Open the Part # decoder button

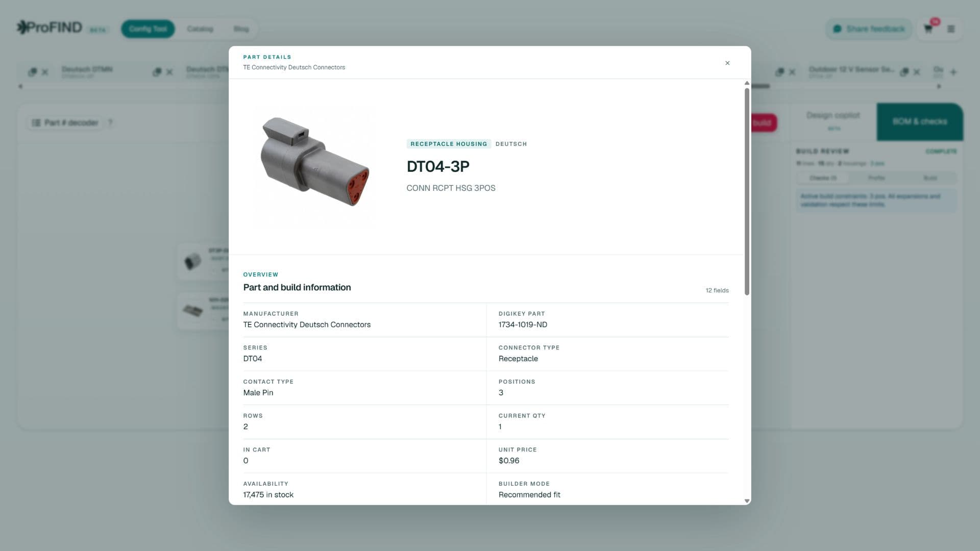[x=65, y=122]
